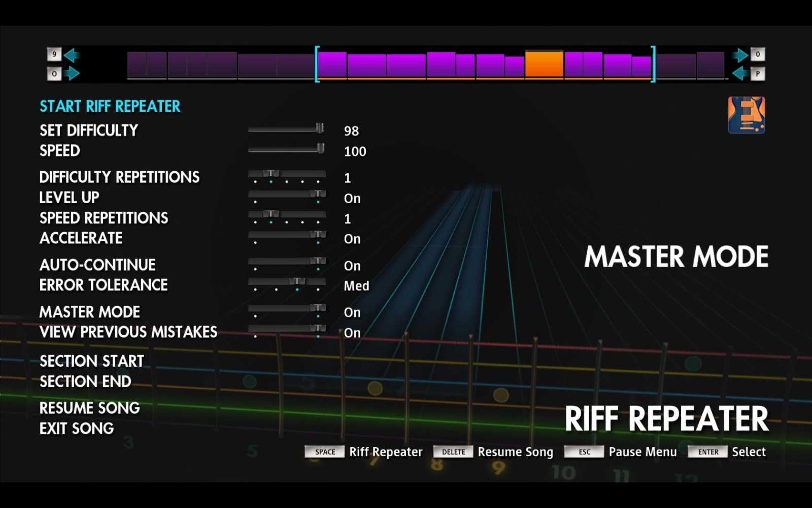
Task: Click the orange highlighted section in the timeline
Action: [544, 64]
